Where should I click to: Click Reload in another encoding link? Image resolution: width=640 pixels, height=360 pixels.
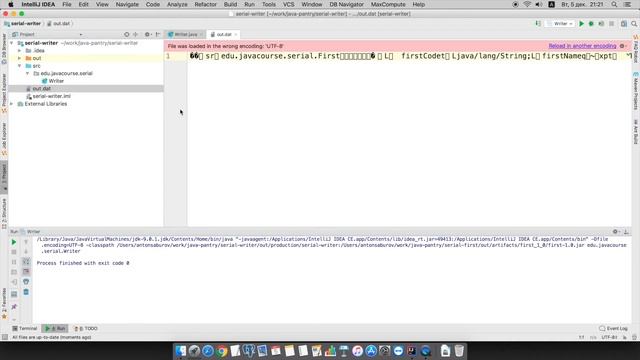coord(582,46)
